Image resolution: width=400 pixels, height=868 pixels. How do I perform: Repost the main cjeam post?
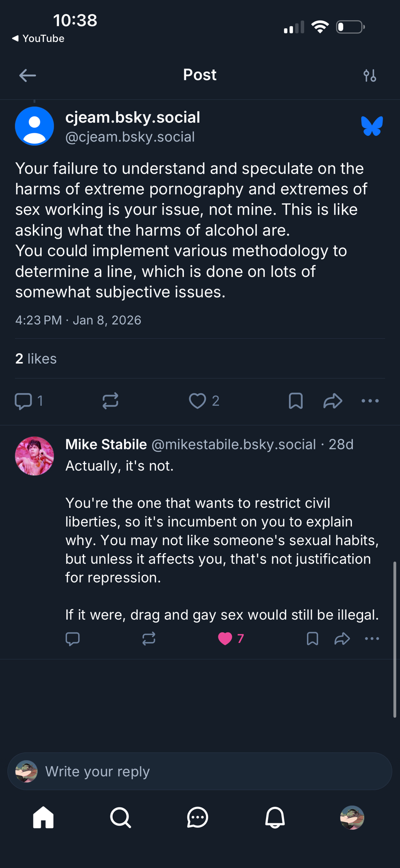tap(110, 401)
